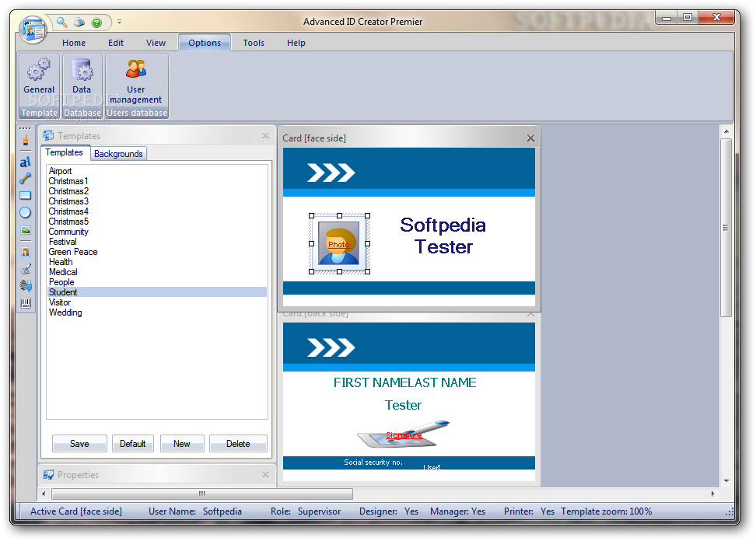Open the Edit ribbon tab
The width and height of the screenshot is (756, 541).
coord(116,43)
